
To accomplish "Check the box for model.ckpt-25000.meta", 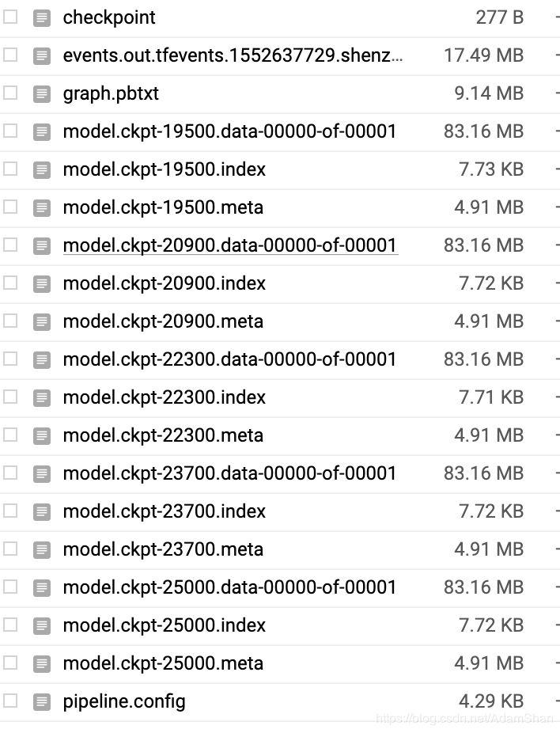I will point(10,663).
